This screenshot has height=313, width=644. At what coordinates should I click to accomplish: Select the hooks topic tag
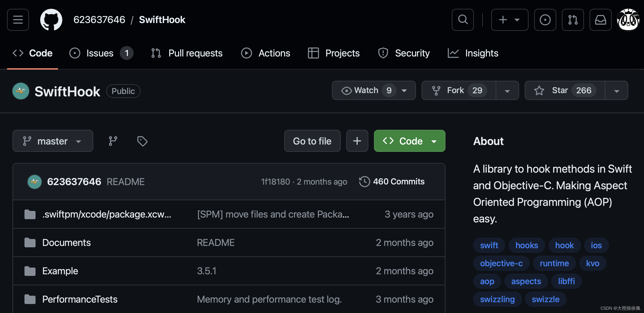click(527, 245)
